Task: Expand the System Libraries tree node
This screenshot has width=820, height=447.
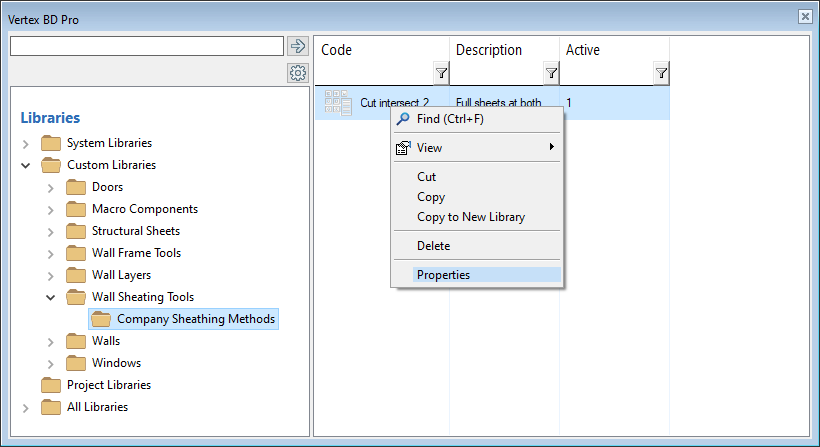Action: pyautogui.click(x=26, y=144)
